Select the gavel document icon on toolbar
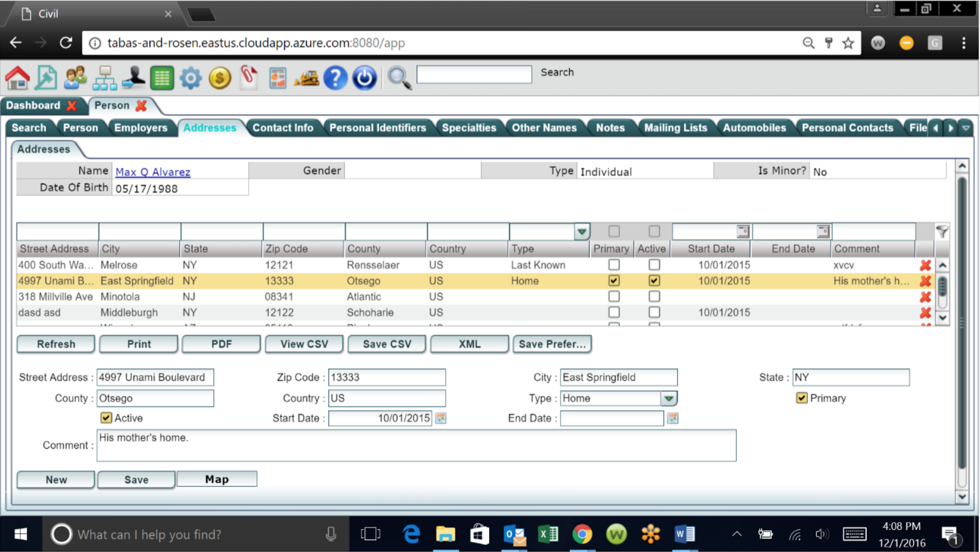This screenshot has width=980, height=552. (x=46, y=77)
